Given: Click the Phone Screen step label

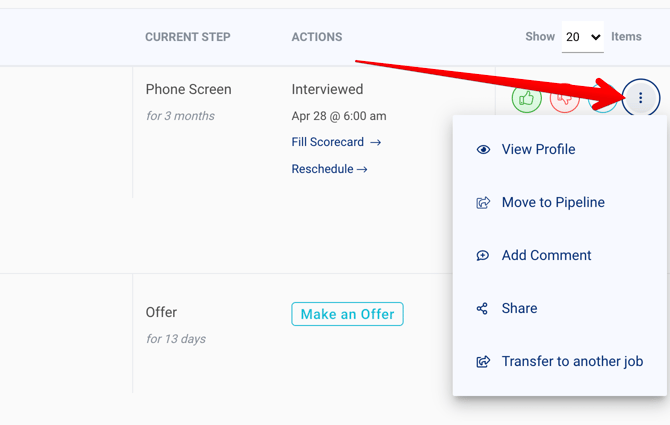Looking at the screenshot, I should pyautogui.click(x=188, y=90).
